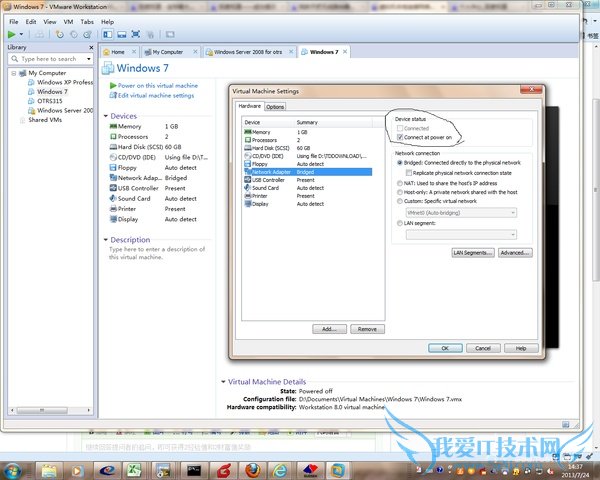The height and width of the screenshot is (480, 600).
Task: Open the Edit menu
Action: click(x=31, y=22)
